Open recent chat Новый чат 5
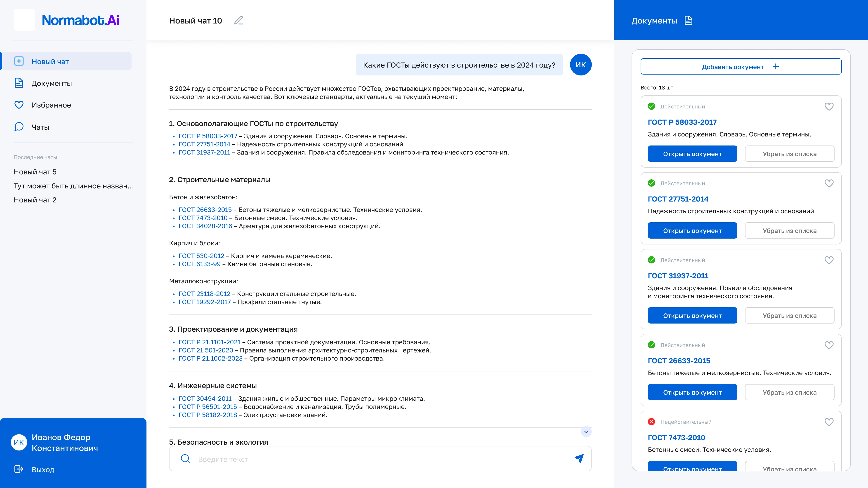The width and height of the screenshot is (868, 488). [x=35, y=172]
